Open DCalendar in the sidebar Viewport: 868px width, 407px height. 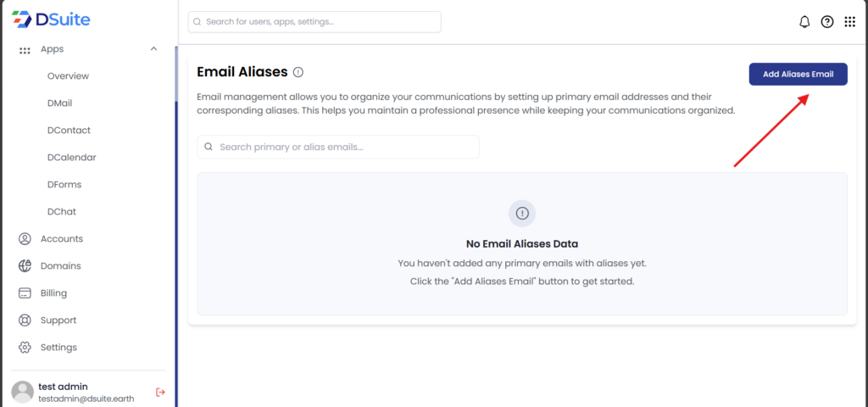pyautogui.click(x=71, y=158)
